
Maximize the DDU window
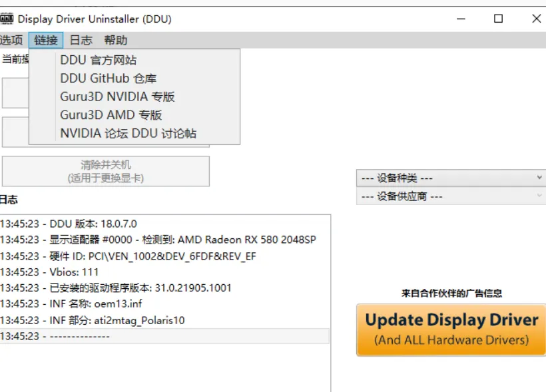pos(498,19)
